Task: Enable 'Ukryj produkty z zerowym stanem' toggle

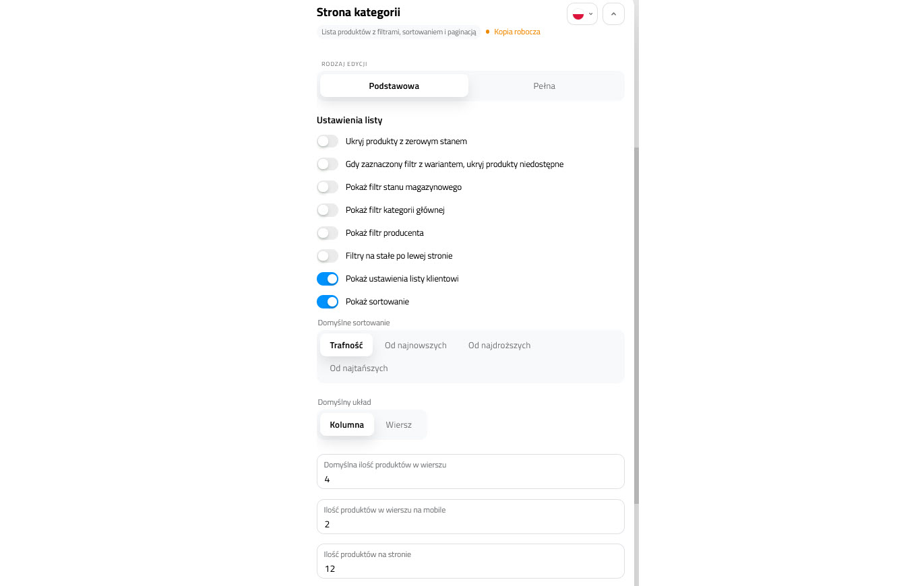Action: 328,141
